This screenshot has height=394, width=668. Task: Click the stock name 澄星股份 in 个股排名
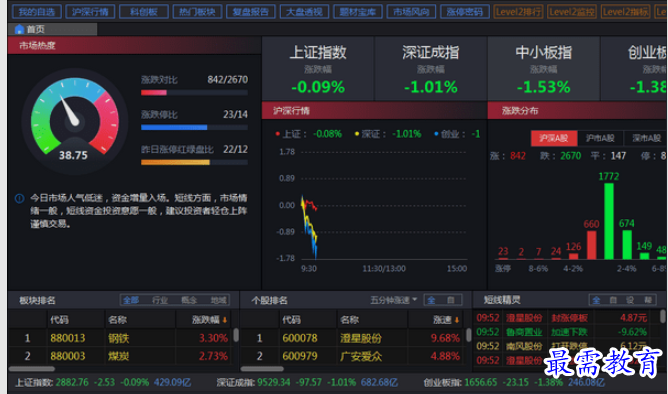click(x=361, y=338)
